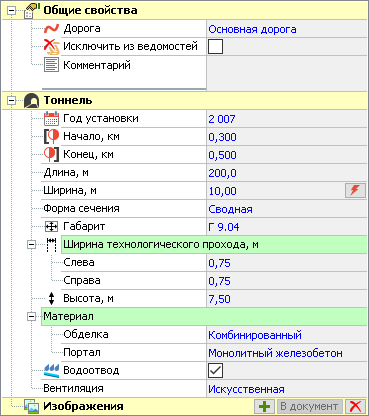
Task: Select the Комментарий property label
Action: [x=97, y=65]
